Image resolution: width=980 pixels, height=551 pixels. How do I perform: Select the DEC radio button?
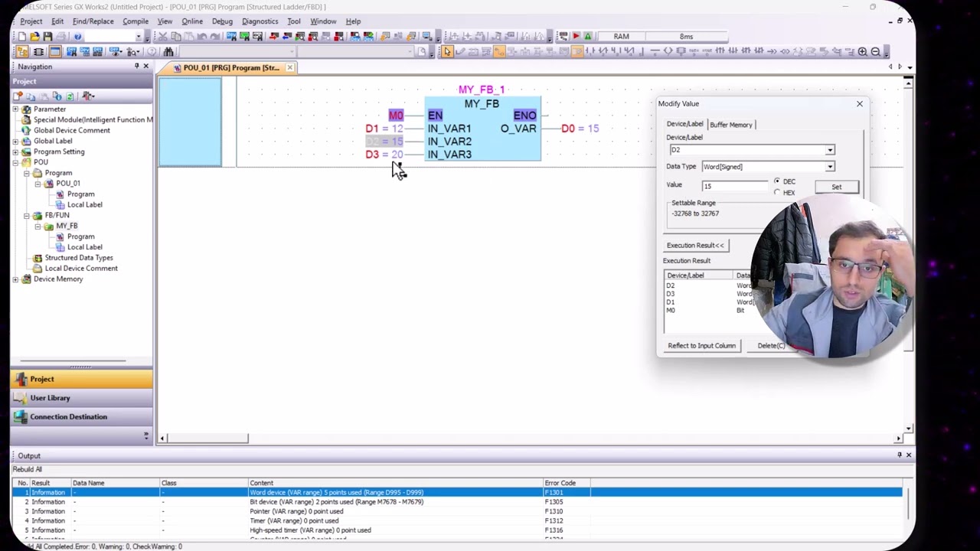[x=777, y=181]
